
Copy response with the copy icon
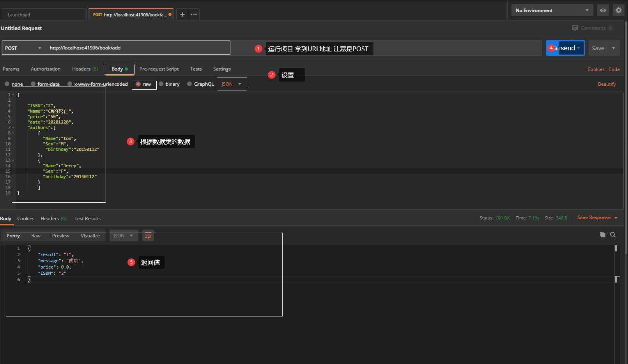click(x=603, y=235)
